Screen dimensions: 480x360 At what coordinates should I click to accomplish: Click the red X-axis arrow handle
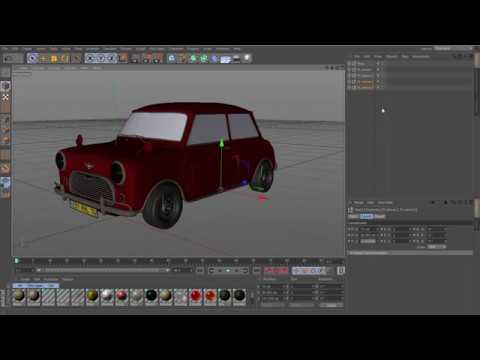click(262, 199)
